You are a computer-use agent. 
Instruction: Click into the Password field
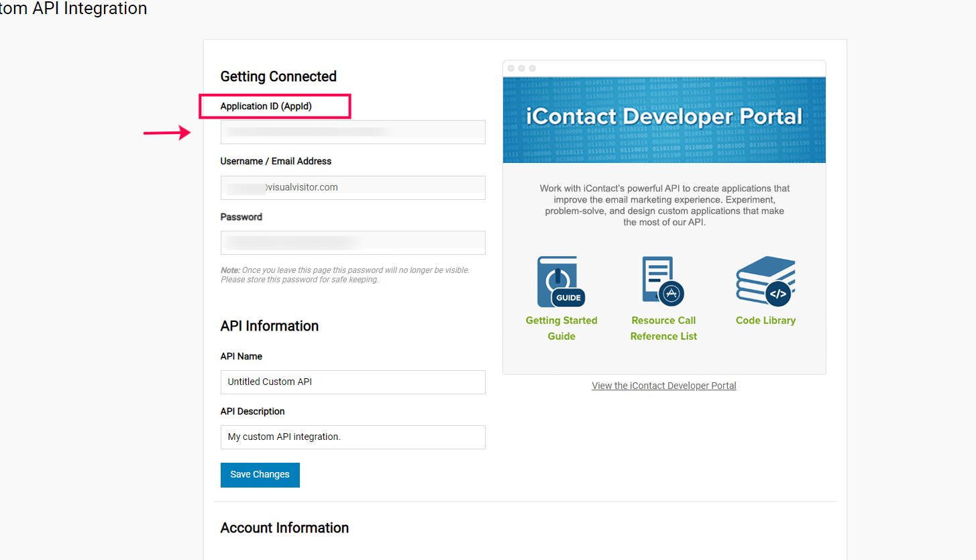coord(353,243)
